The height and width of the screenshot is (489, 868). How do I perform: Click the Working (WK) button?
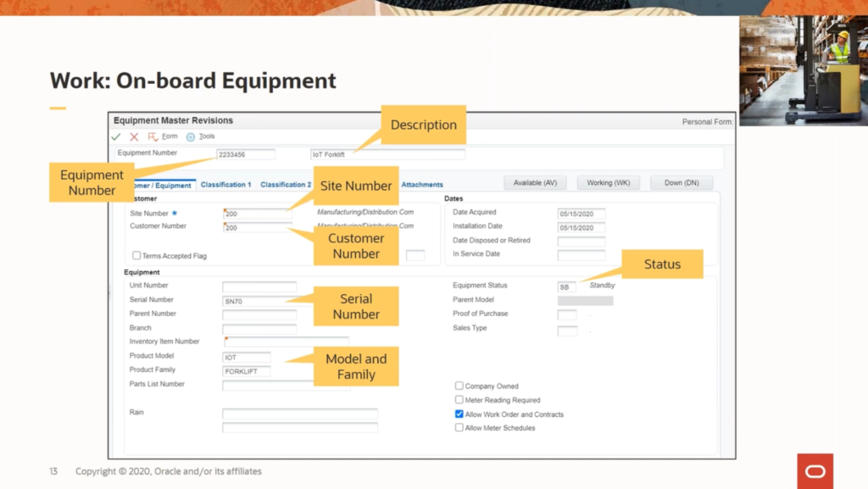click(x=607, y=182)
